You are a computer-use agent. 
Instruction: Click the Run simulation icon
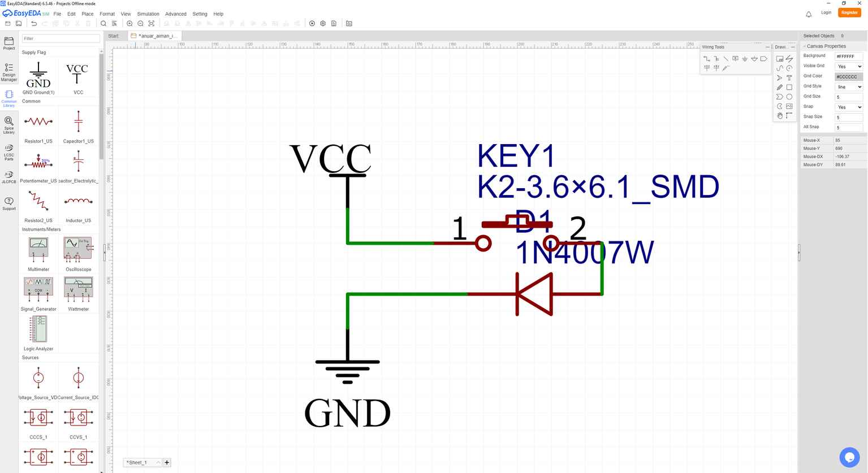pyautogui.click(x=312, y=23)
